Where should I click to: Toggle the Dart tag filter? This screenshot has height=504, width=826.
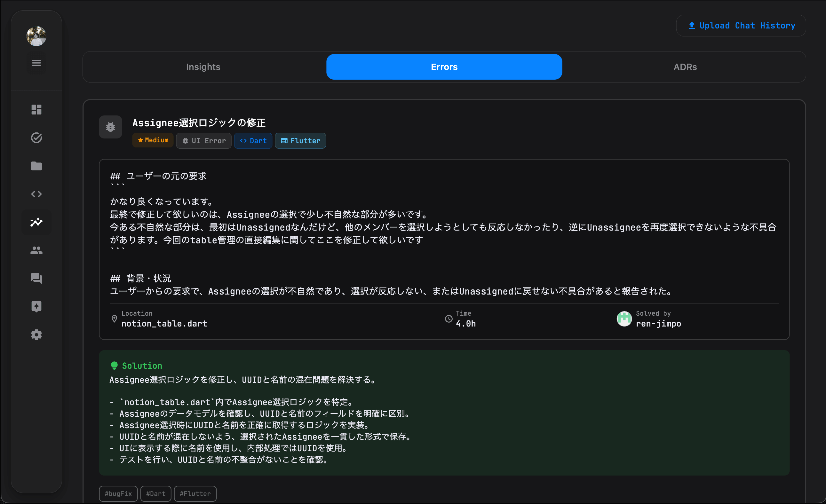point(253,140)
